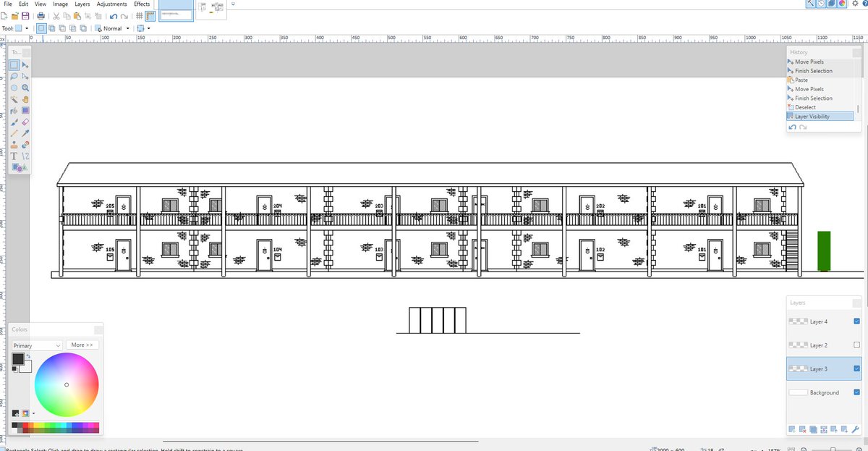Image resolution: width=868 pixels, height=451 pixels.
Task: Click the Open file icon
Action: (14, 16)
